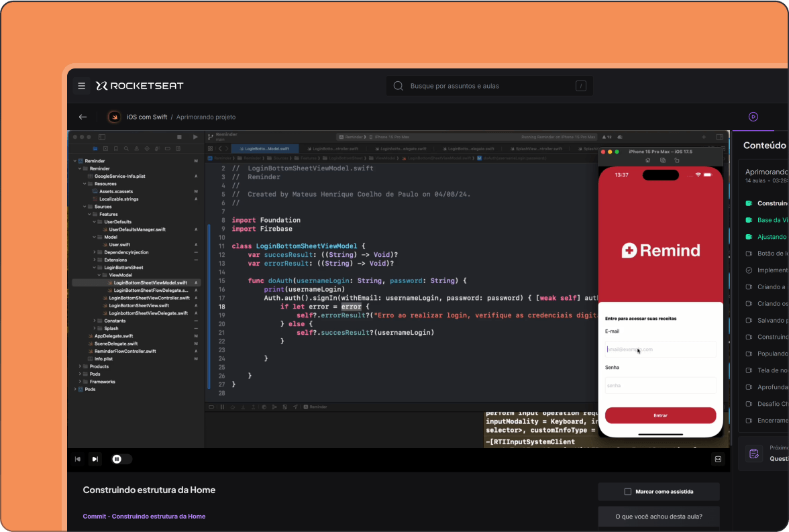Go to the previous lesson in player
789x532 pixels.
tap(78, 459)
